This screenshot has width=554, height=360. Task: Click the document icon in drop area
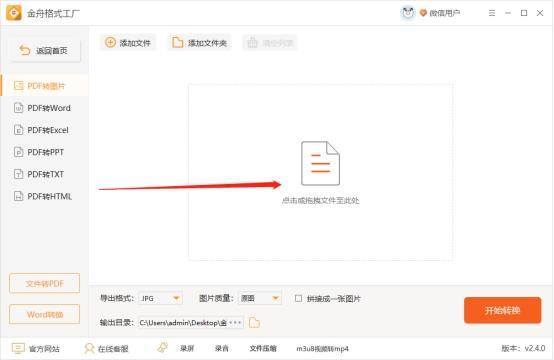tap(320, 163)
